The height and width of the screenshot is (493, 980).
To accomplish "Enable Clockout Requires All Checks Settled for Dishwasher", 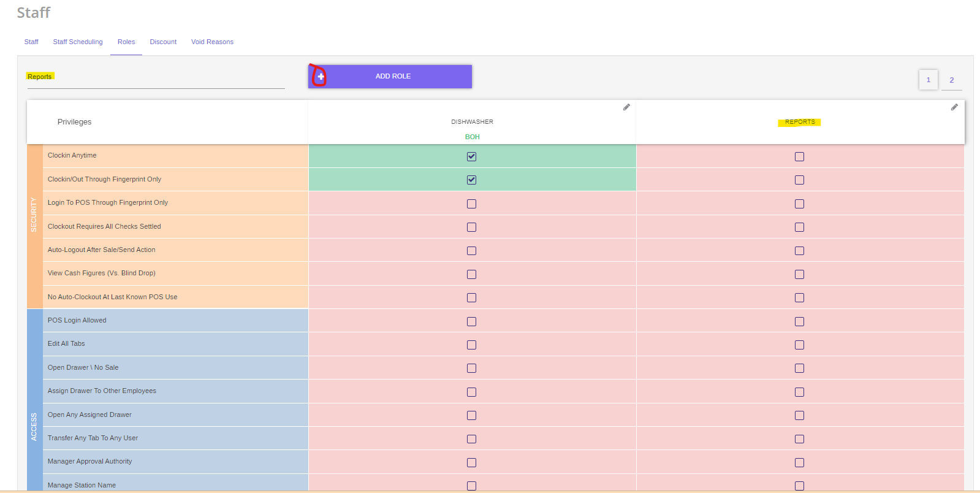I will coord(471,227).
